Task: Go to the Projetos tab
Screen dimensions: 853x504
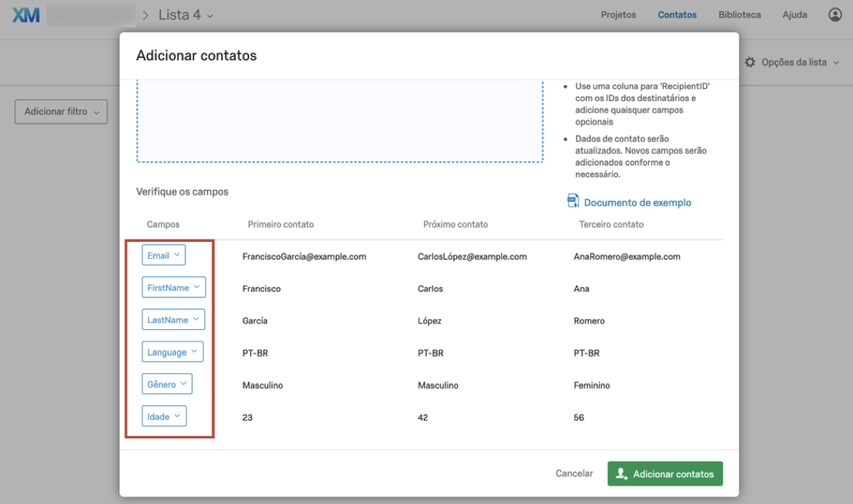Action: tap(618, 14)
